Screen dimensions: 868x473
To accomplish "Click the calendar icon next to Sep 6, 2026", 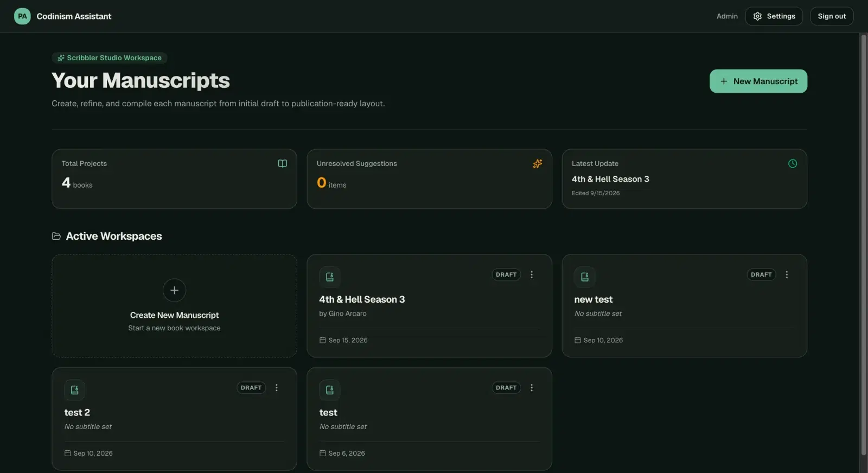I will click(323, 453).
